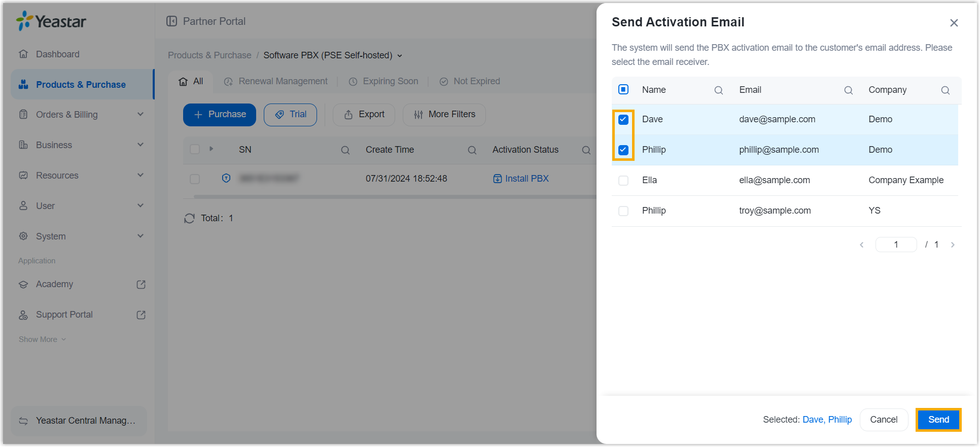Uncheck the checkbox for Dave
The height and width of the screenshot is (447, 980).
coord(623,120)
